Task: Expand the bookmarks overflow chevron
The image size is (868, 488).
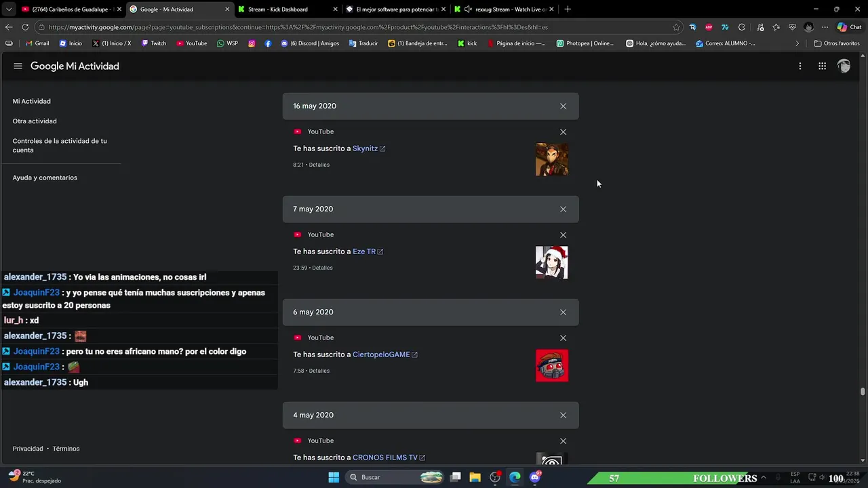Action: click(x=797, y=43)
